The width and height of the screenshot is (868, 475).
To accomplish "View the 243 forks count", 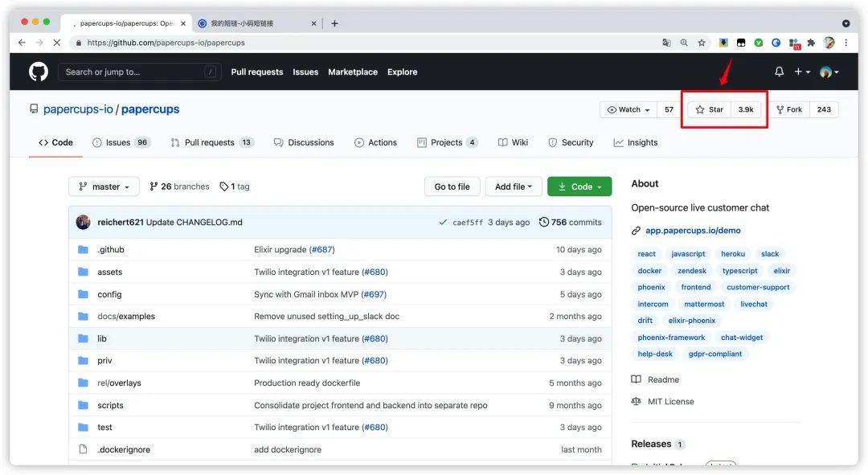I will point(824,109).
